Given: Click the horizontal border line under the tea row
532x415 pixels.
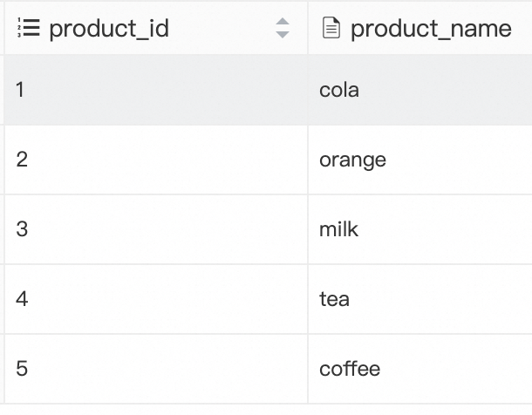Looking at the screenshot, I should click(262, 334).
